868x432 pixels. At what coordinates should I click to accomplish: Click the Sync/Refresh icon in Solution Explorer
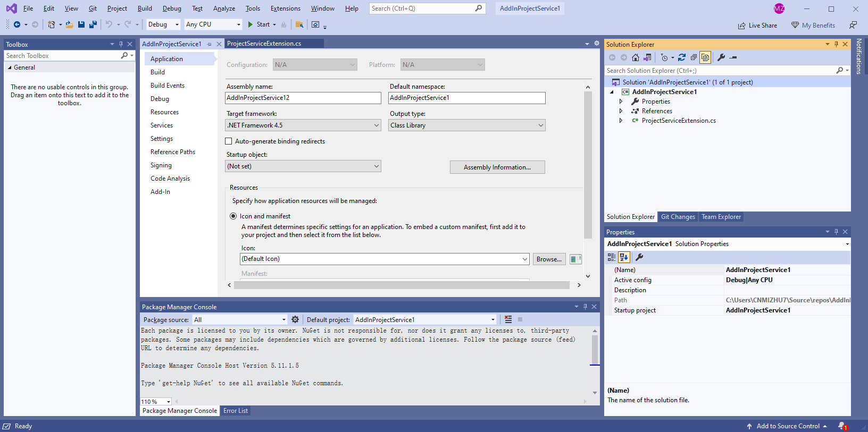coord(682,57)
